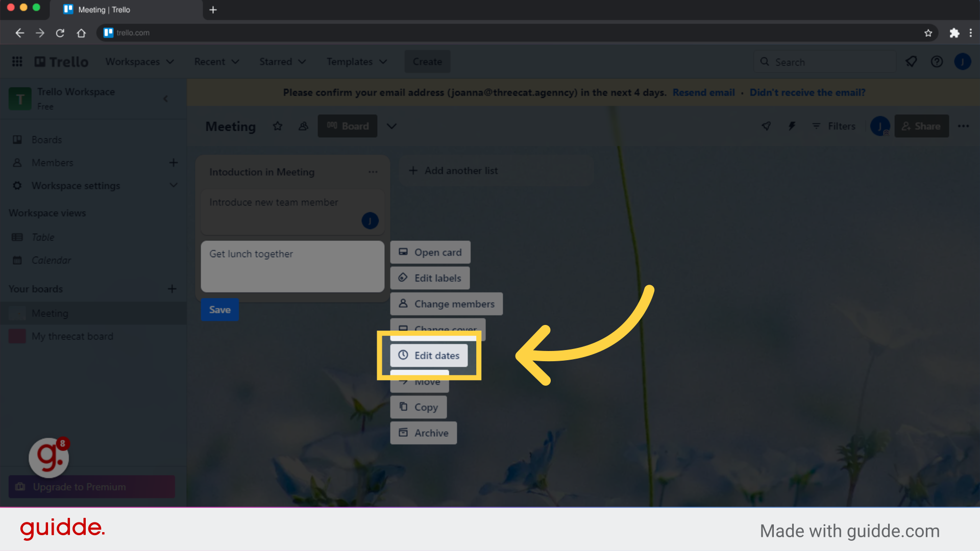The width and height of the screenshot is (980, 551).
Task: Expand the Workspaces dropdown
Action: point(140,61)
